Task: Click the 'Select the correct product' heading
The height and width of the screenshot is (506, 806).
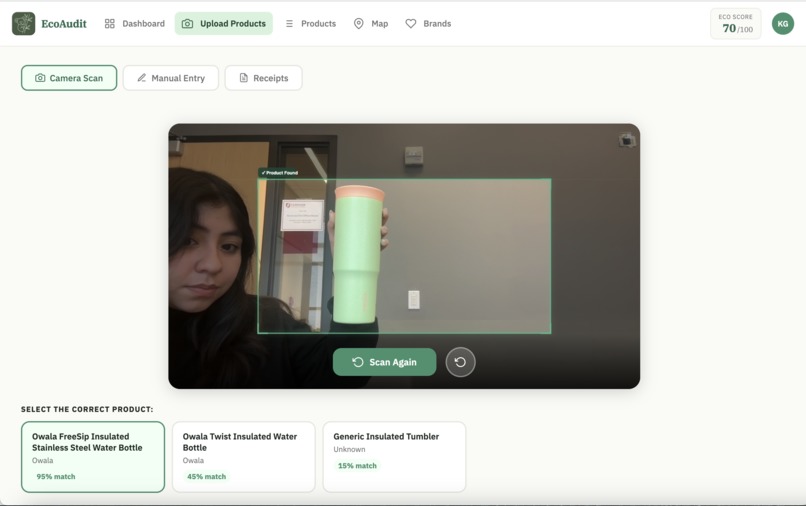Action: click(x=87, y=409)
